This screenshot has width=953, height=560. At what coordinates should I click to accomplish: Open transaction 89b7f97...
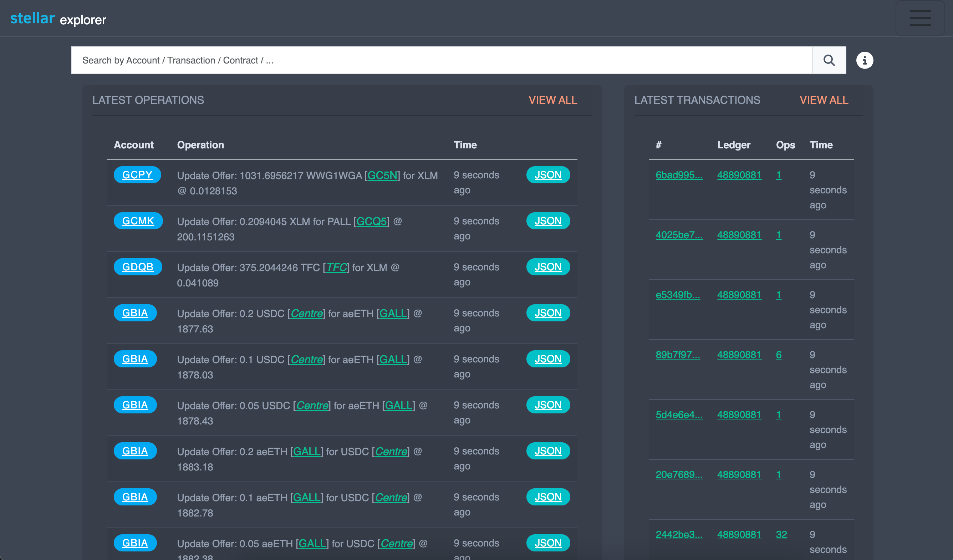[677, 355]
